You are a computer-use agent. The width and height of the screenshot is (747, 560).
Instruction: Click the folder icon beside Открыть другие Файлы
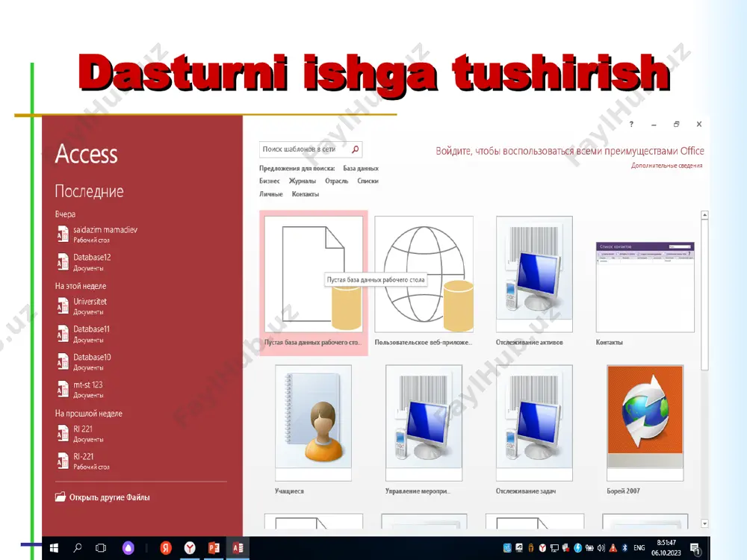pyautogui.click(x=61, y=497)
